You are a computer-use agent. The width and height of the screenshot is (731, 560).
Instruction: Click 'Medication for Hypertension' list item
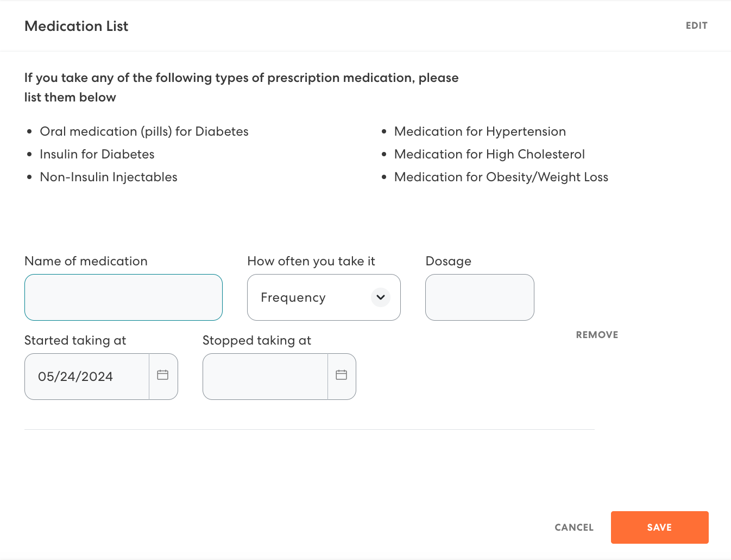click(480, 131)
